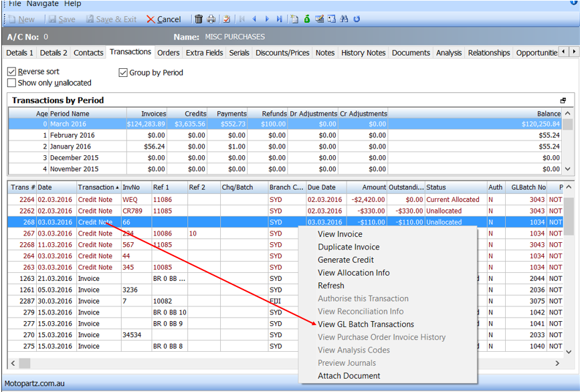This screenshot has height=392, width=580.
Task: Open the Extra Fields tab
Action: (205, 53)
